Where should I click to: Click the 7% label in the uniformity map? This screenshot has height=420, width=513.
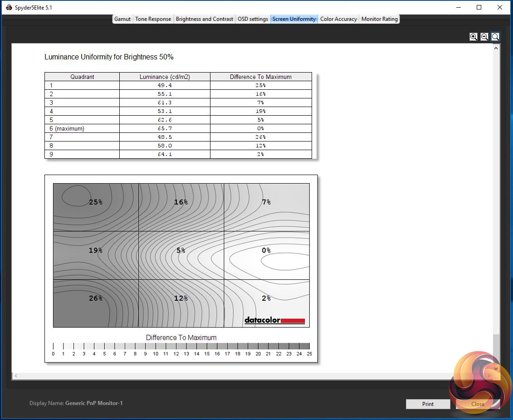click(x=266, y=202)
